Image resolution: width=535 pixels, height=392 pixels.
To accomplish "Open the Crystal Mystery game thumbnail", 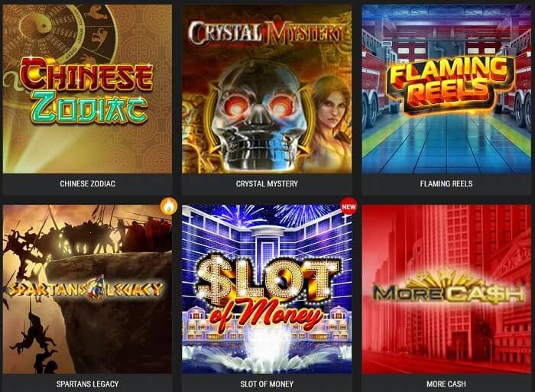I will point(267,89).
